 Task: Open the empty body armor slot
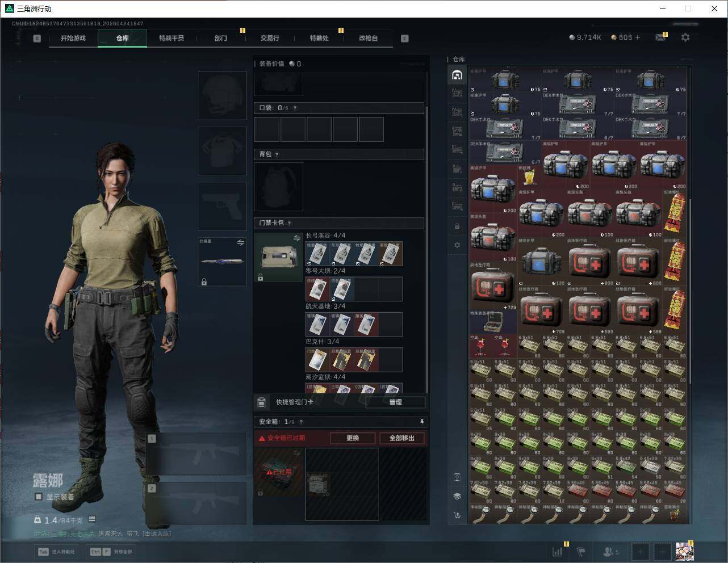222,150
